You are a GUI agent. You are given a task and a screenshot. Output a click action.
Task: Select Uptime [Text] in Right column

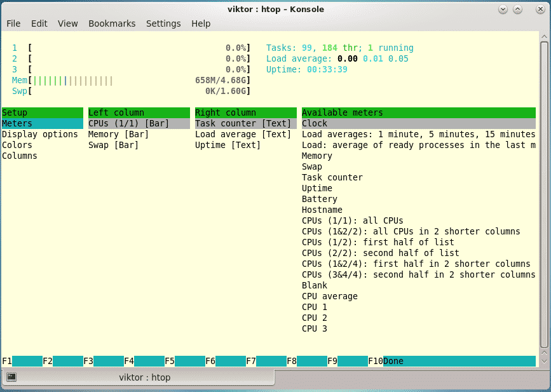[228, 145]
